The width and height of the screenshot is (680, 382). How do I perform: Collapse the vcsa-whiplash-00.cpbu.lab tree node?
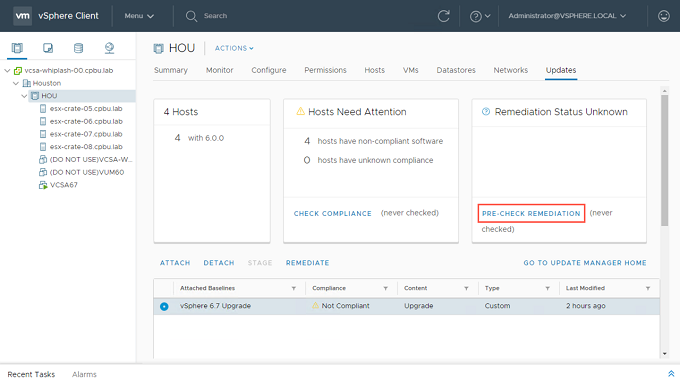click(x=7, y=71)
